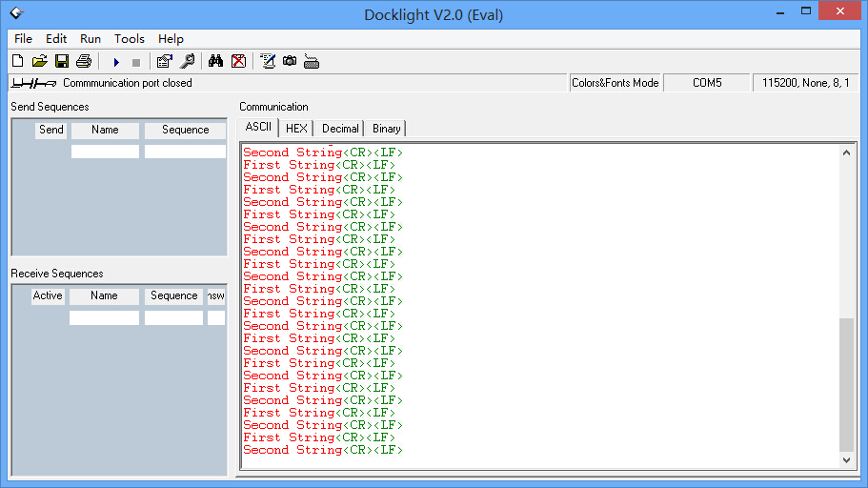Viewport: 868px width, 488px height.
Task: Click 'Communication' panel label
Action: [273, 107]
